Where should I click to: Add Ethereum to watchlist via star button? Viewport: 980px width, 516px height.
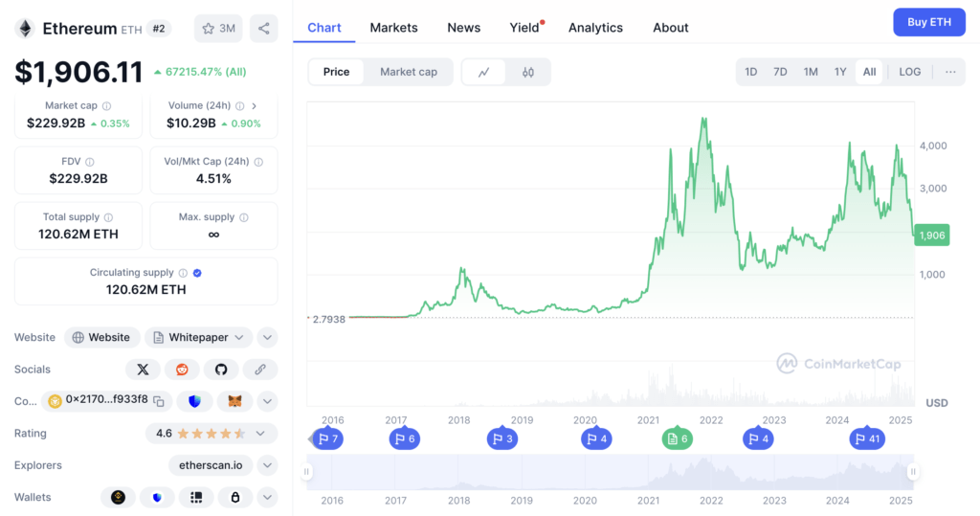coord(218,28)
